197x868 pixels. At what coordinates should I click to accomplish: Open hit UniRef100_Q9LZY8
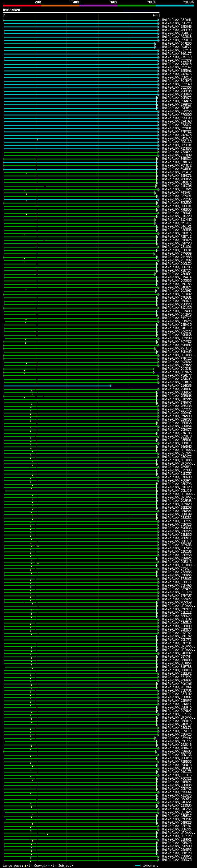pyautogui.click(x=177, y=23)
